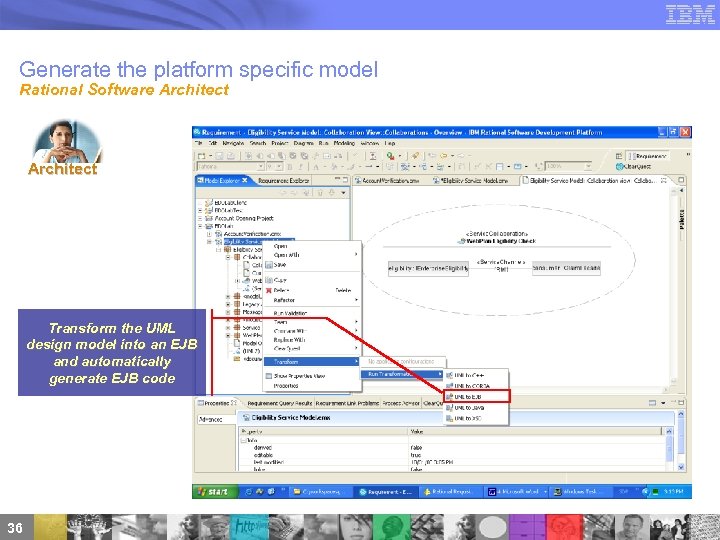Image resolution: width=720 pixels, height=540 pixels.
Task: Switch to Requirement taskbar window
Action: pos(386,492)
